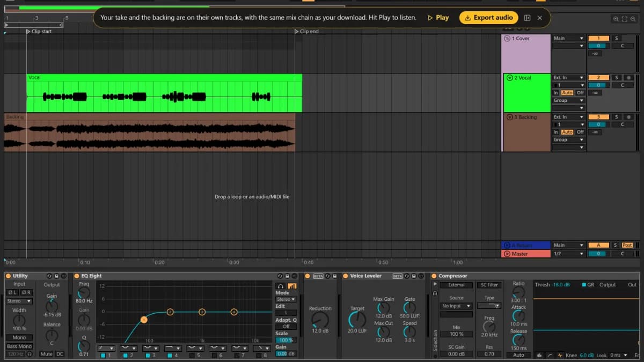Click Utility hot-swap icon

[x=49, y=276]
